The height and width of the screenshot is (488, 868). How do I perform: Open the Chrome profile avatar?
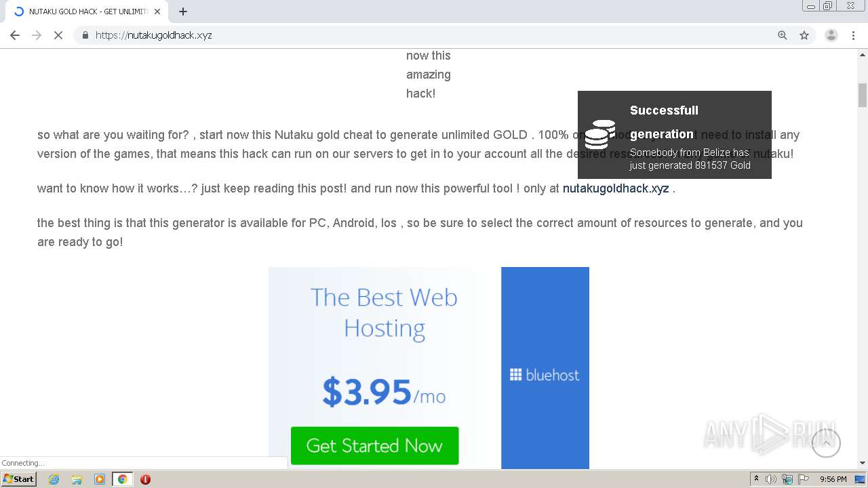831,35
